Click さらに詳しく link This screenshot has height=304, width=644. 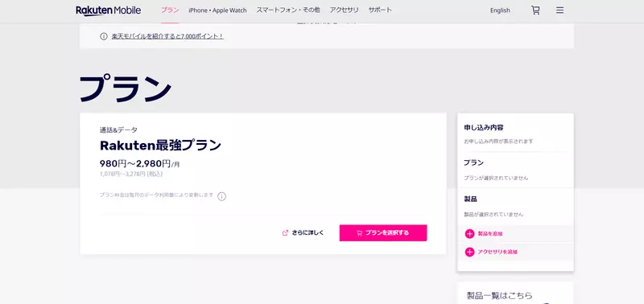click(308, 232)
